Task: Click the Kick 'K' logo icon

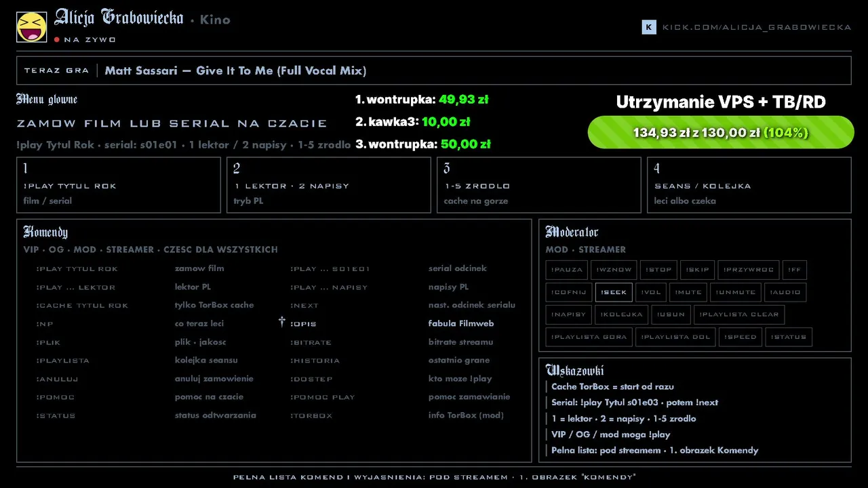Action: pos(649,27)
